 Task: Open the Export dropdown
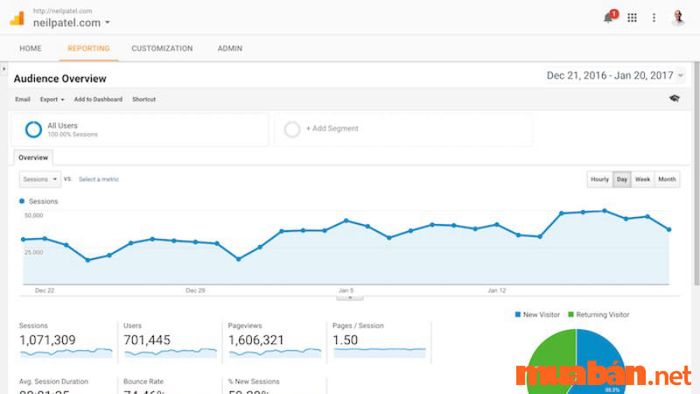pos(52,100)
